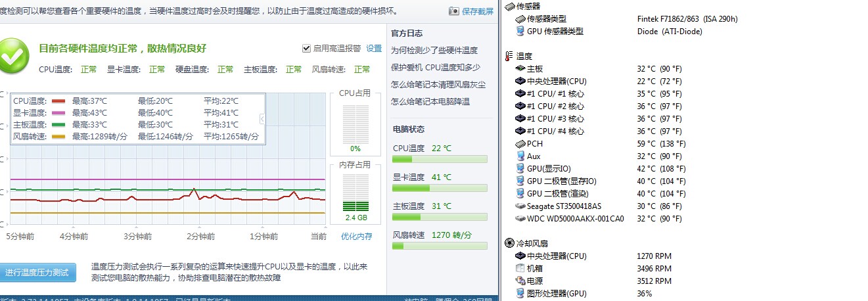Screen dimensions: 868x301
Task: Collapse the temperature legend panel arrow
Action: 262,119
